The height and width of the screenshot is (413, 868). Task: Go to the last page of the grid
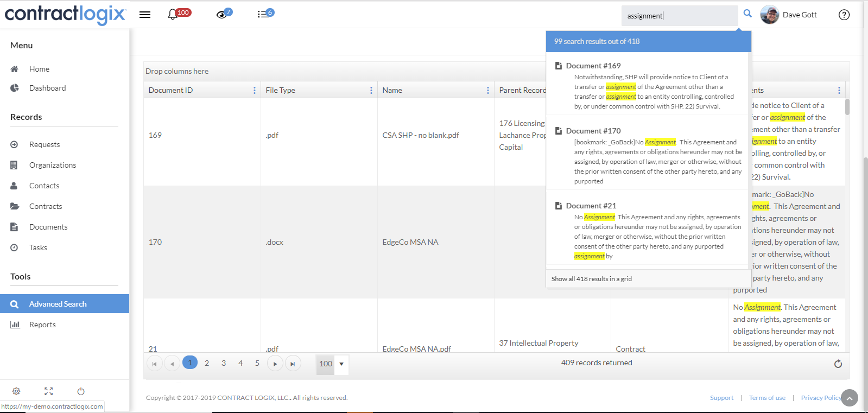point(293,364)
